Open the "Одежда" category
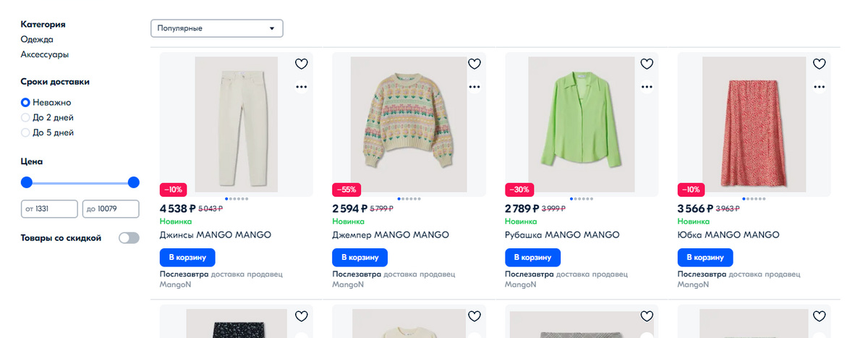Screen dimensions: 868x338 click(x=37, y=39)
